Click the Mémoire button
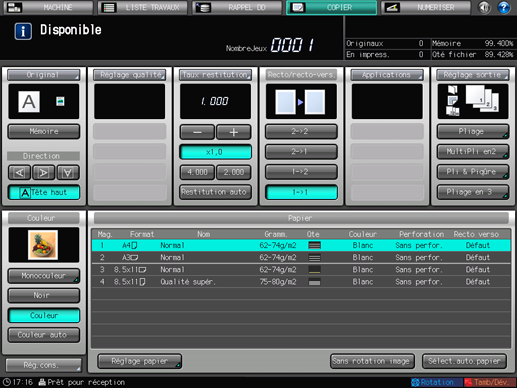517x388 pixels. 44,132
